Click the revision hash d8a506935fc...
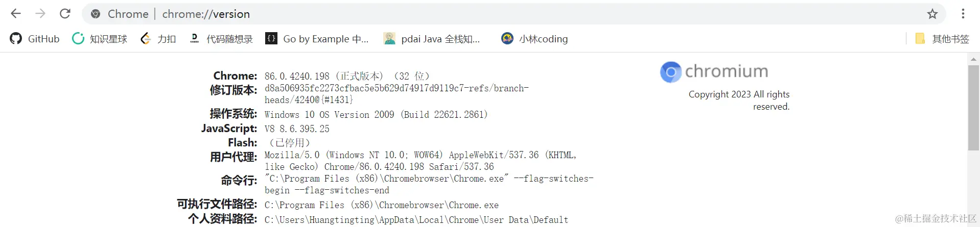Image resolution: width=980 pixels, height=227 pixels. pos(396,94)
